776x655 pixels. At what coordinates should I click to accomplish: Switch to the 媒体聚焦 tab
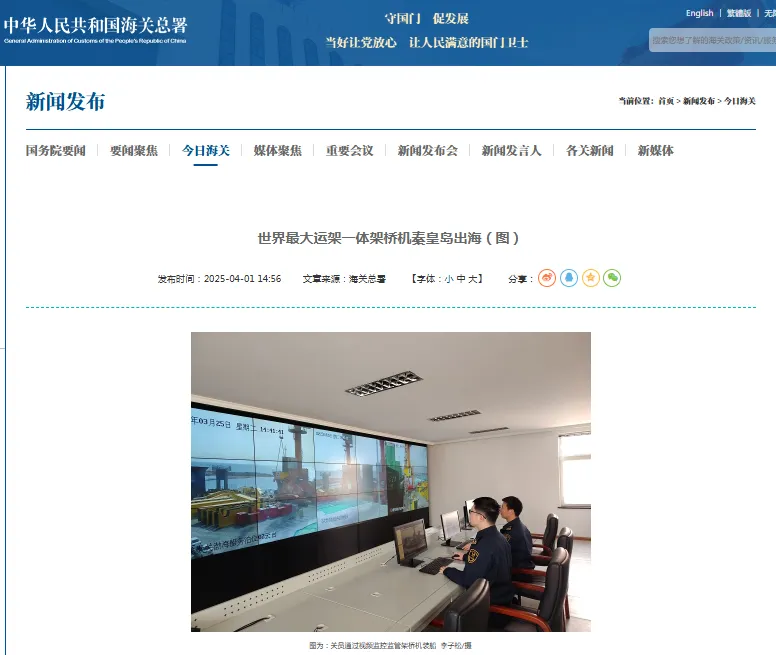click(278, 150)
